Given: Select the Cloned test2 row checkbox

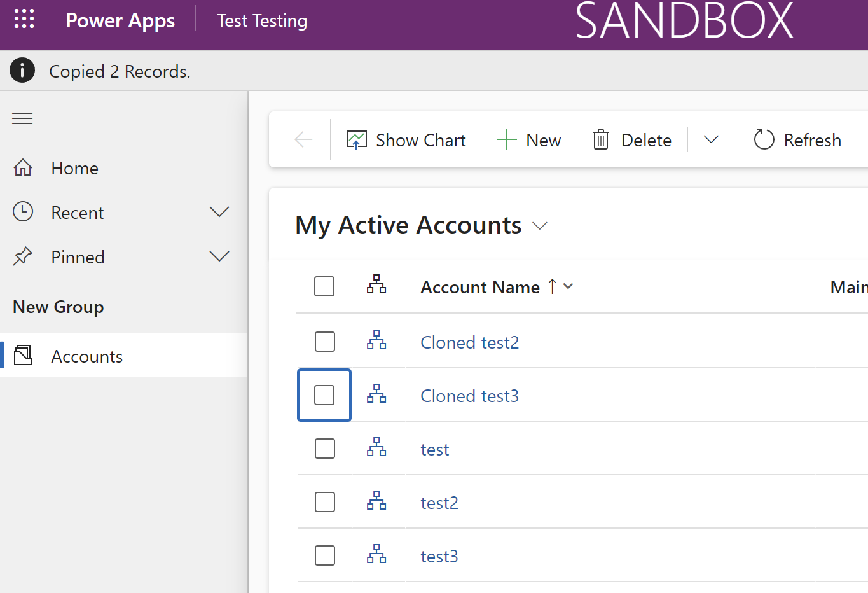Looking at the screenshot, I should coord(324,342).
